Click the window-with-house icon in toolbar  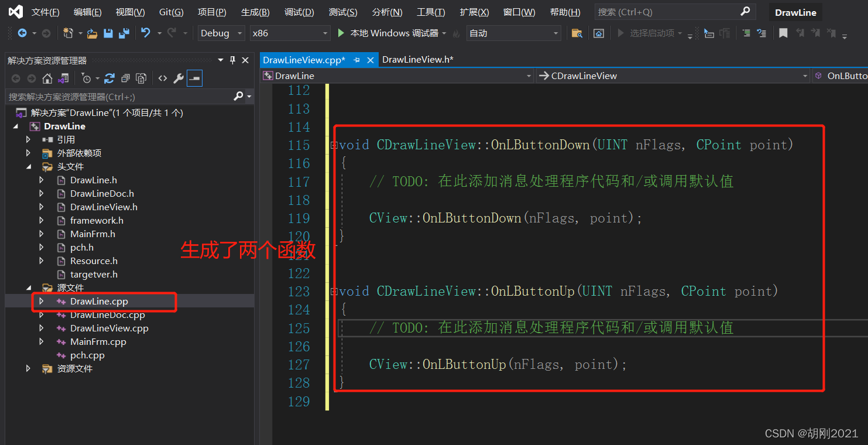coord(599,33)
